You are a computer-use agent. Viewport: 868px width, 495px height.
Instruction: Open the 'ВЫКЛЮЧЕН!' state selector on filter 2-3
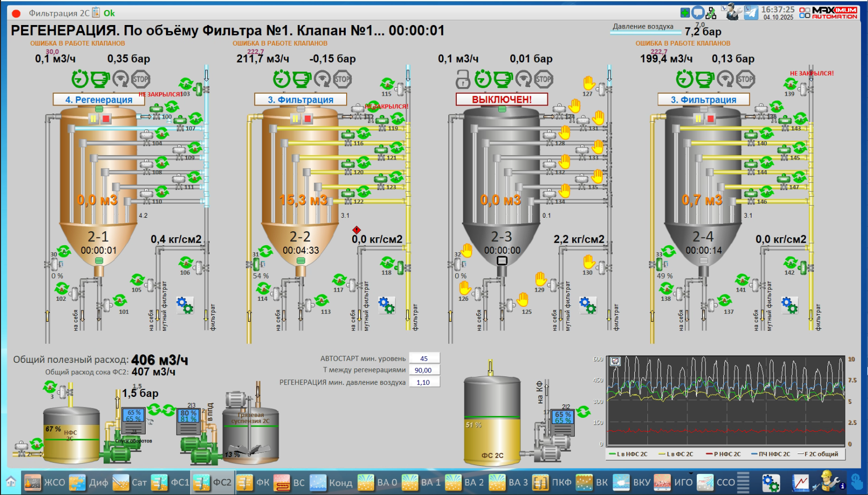click(x=502, y=100)
